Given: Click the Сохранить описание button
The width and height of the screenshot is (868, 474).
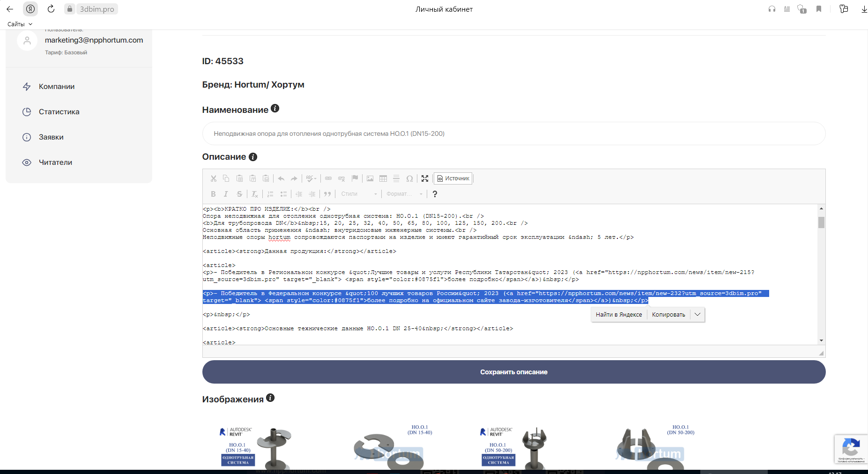Looking at the screenshot, I should (x=514, y=372).
